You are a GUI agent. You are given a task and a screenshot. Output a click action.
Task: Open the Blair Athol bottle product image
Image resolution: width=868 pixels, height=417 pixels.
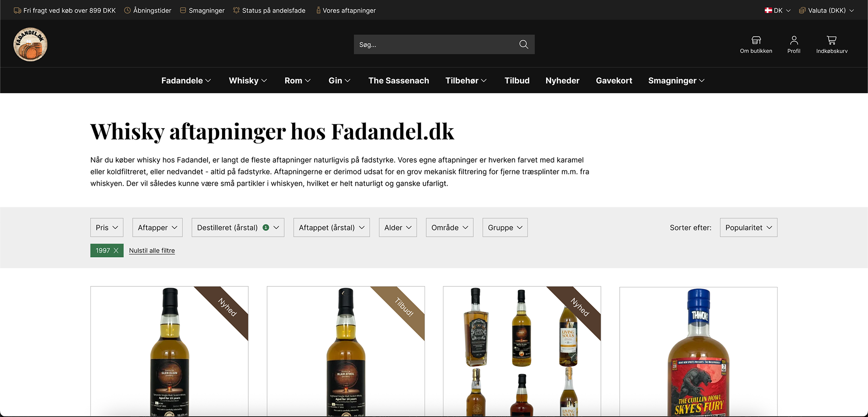pyautogui.click(x=346, y=351)
